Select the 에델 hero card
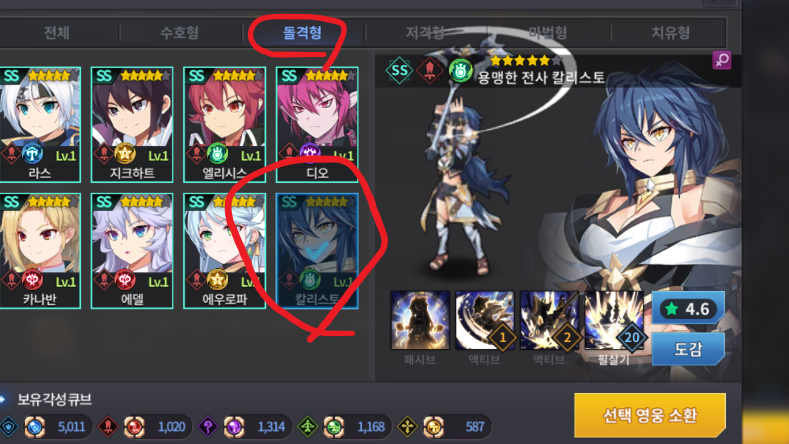The image size is (789, 444). coord(132,251)
